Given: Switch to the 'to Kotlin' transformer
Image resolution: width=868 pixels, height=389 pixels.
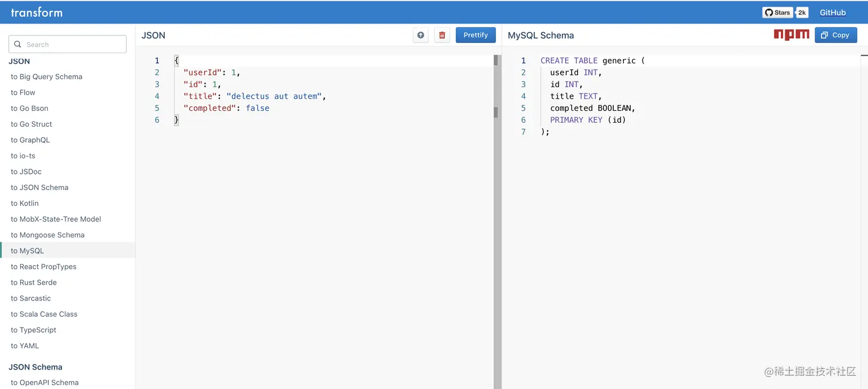Looking at the screenshot, I should pyautogui.click(x=25, y=203).
